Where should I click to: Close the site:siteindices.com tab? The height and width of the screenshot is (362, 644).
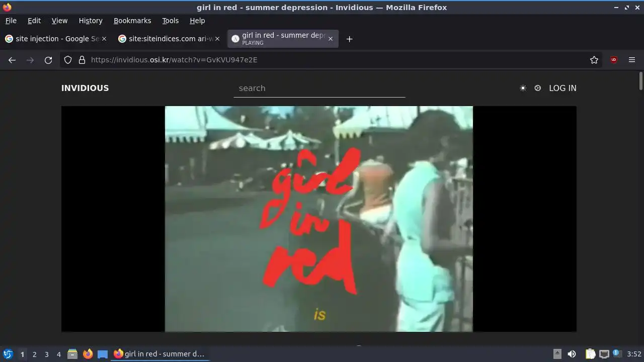[217, 39]
